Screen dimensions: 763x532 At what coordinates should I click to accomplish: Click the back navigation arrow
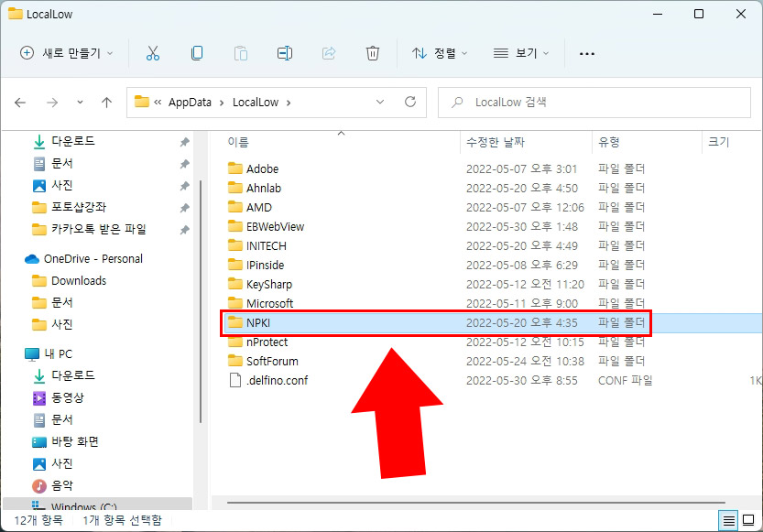pos(20,103)
